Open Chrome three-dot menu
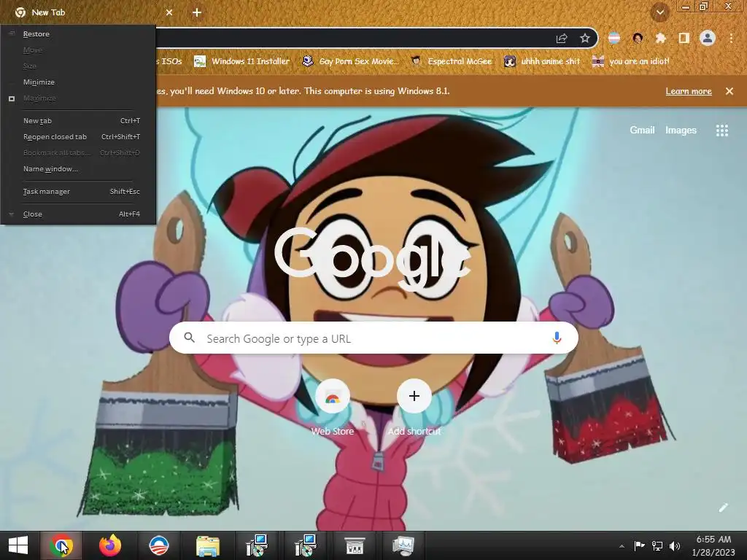 tap(731, 38)
